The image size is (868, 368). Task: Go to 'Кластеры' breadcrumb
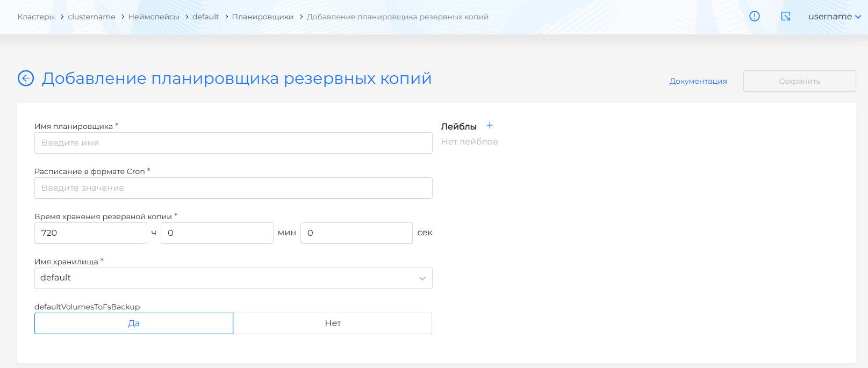click(x=36, y=17)
